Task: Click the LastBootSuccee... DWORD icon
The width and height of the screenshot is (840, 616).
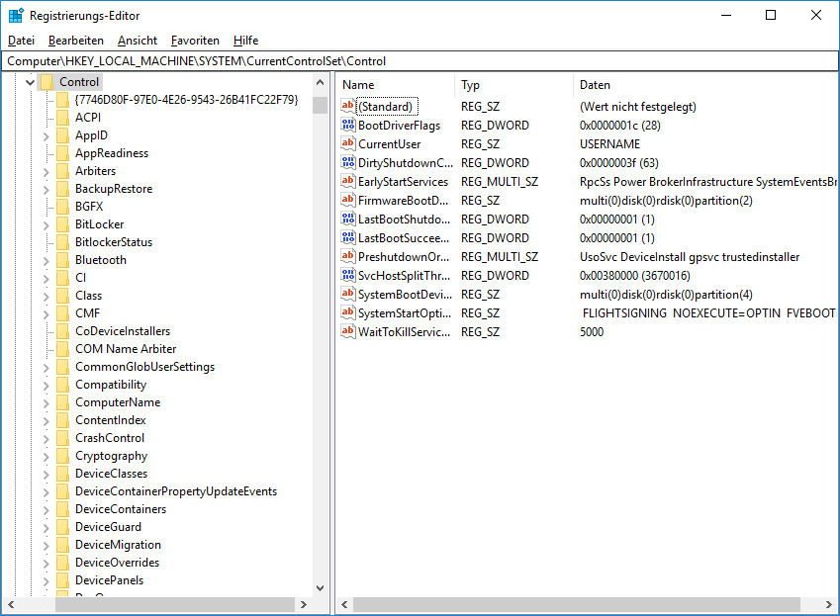Action: 348,237
